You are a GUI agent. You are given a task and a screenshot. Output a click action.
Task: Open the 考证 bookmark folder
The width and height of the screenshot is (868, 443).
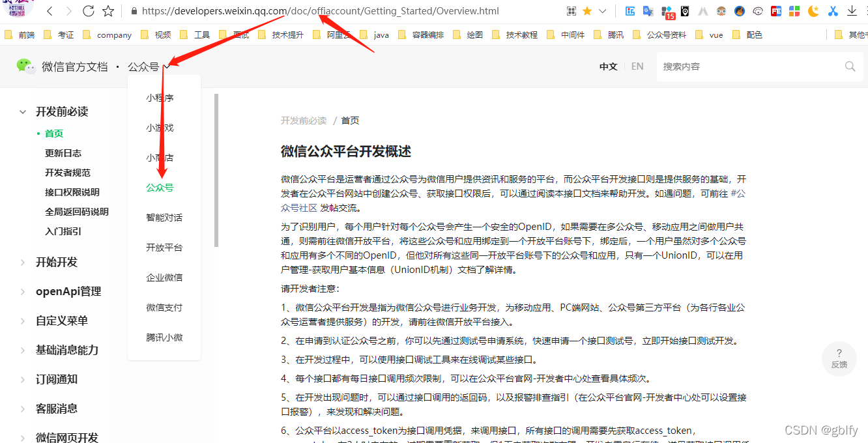(x=58, y=35)
